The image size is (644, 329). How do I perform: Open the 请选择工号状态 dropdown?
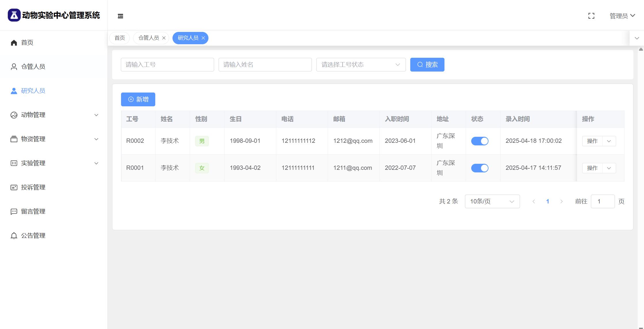361,65
